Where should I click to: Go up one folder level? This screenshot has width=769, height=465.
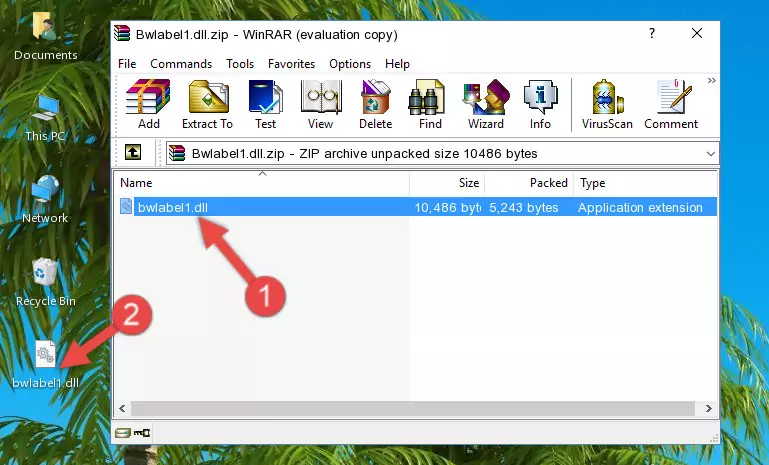[133, 153]
